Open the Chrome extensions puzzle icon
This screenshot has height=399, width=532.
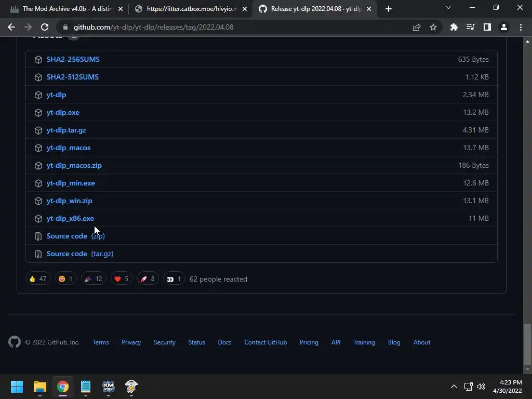(x=454, y=27)
